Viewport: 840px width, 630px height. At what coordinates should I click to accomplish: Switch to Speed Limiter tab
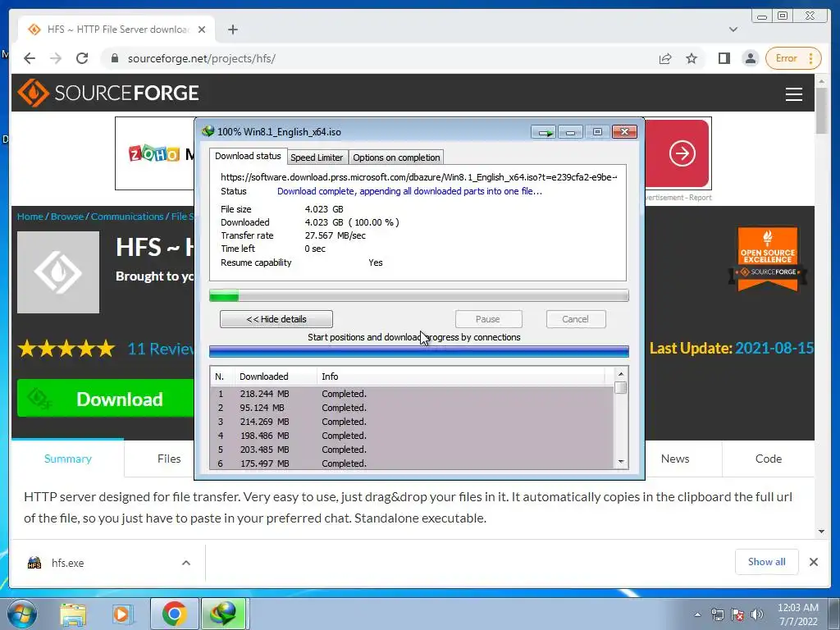pyautogui.click(x=317, y=157)
